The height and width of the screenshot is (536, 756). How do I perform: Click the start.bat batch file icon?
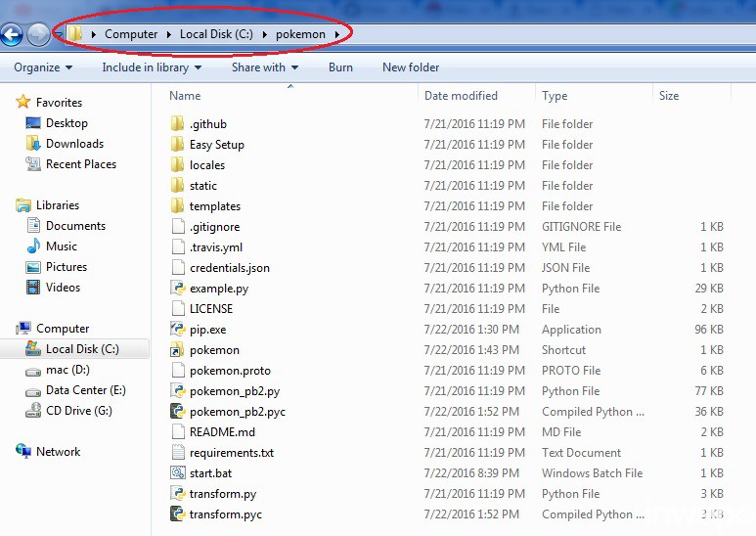point(178,472)
